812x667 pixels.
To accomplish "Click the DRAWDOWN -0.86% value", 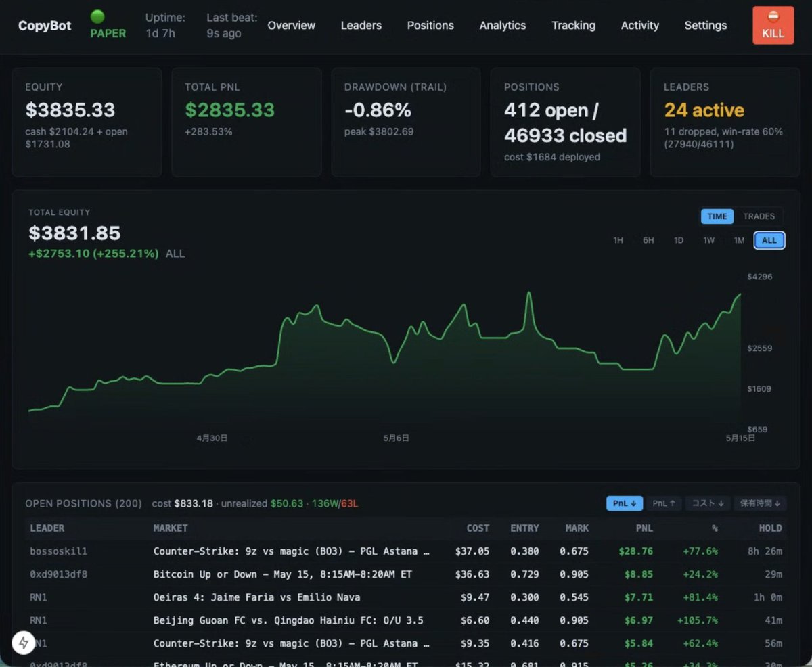I will click(378, 110).
